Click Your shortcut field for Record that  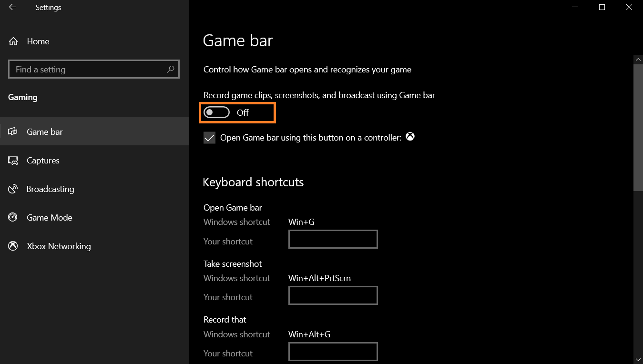[x=333, y=352]
